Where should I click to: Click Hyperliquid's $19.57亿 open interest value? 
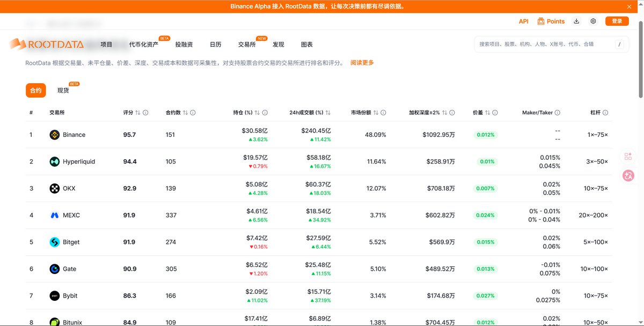click(255, 158)
